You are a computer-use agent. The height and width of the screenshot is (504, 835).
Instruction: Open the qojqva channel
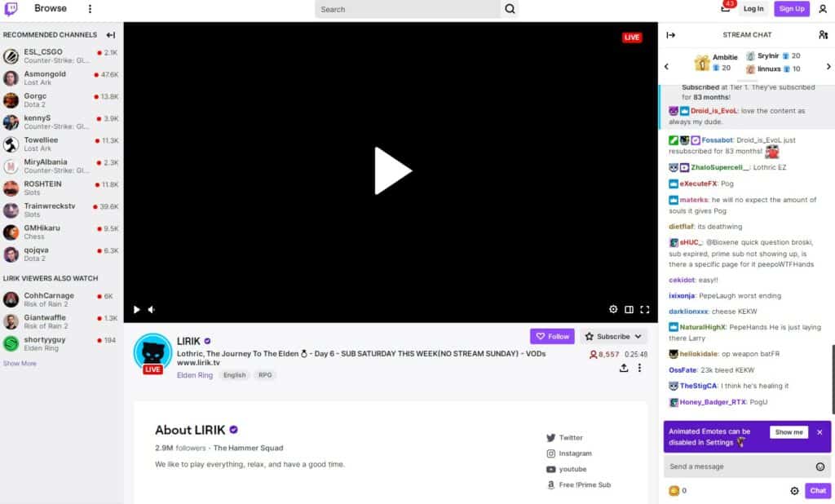tap(61, 254)
